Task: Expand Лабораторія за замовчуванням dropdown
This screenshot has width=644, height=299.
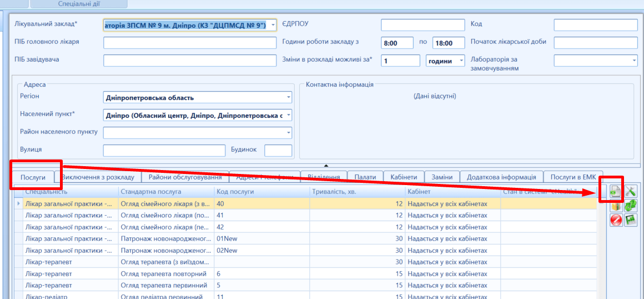Action: point(633,60)
